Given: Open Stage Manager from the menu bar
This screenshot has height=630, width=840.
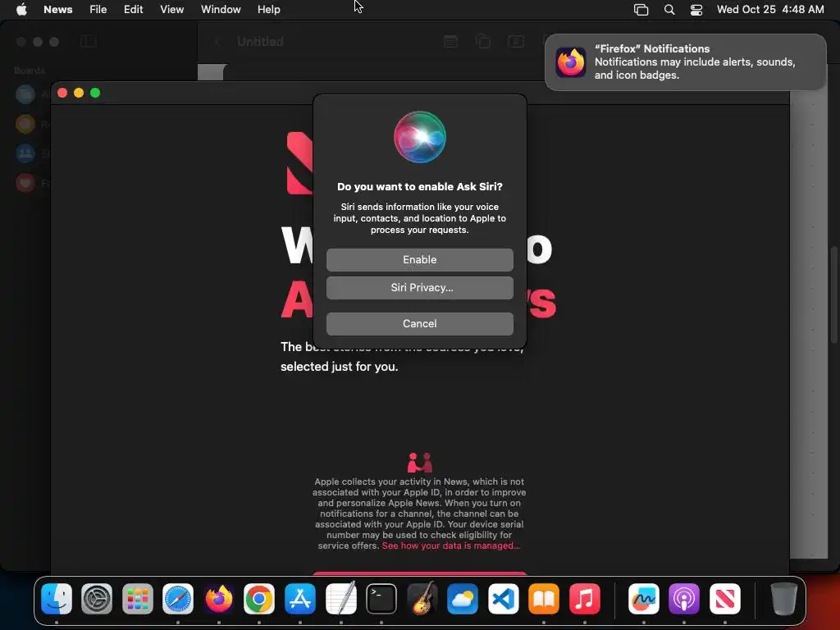Looking at the screenshot, I should [641, 9].
